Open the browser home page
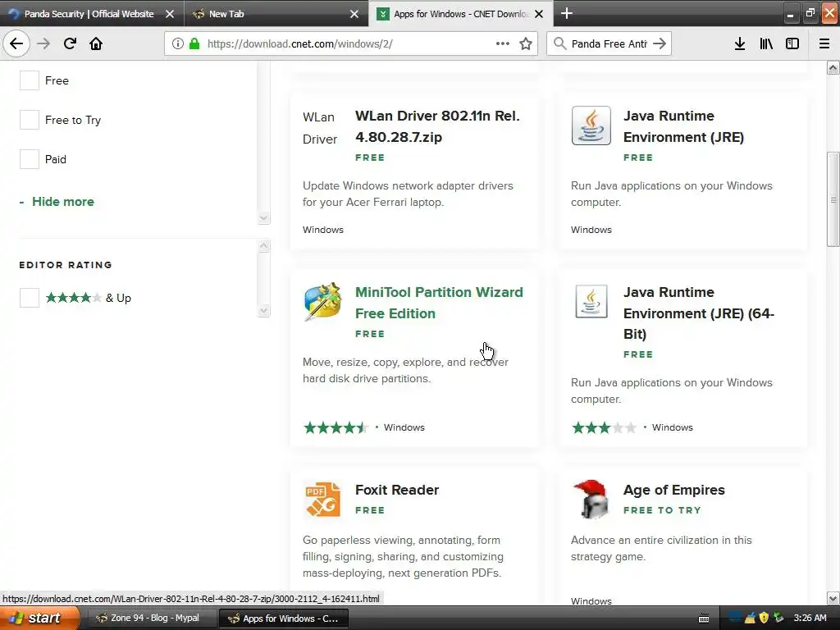The image size is (840, 630). [96, 43]
